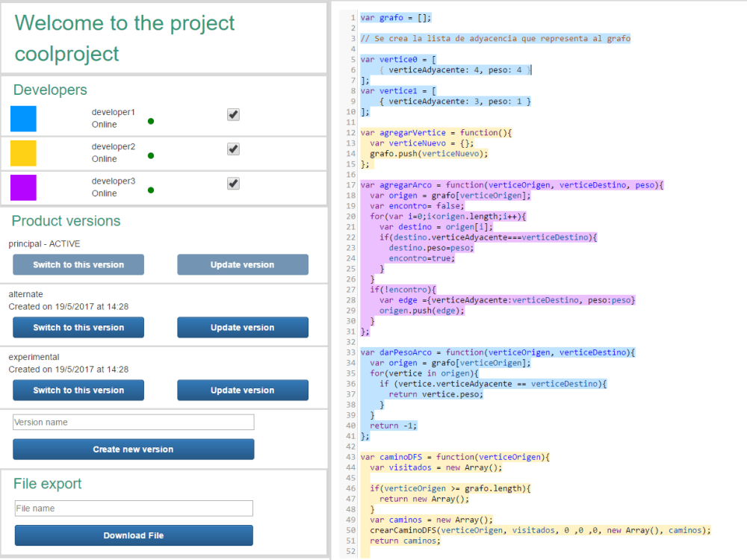Place cursor on 'var vertice0 = [' line
Viewport: 747px width, 560px height.
pyautogui.click(x=398, y=60)
